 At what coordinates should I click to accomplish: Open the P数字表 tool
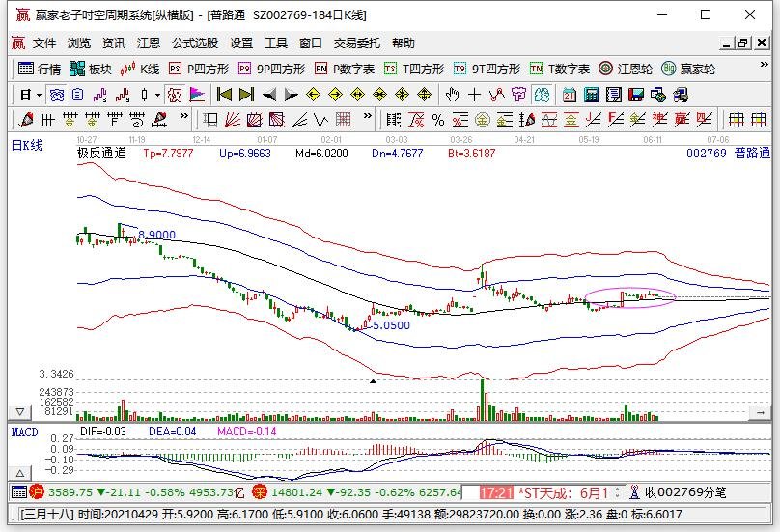pyautogui.click(x=345, y=70)
